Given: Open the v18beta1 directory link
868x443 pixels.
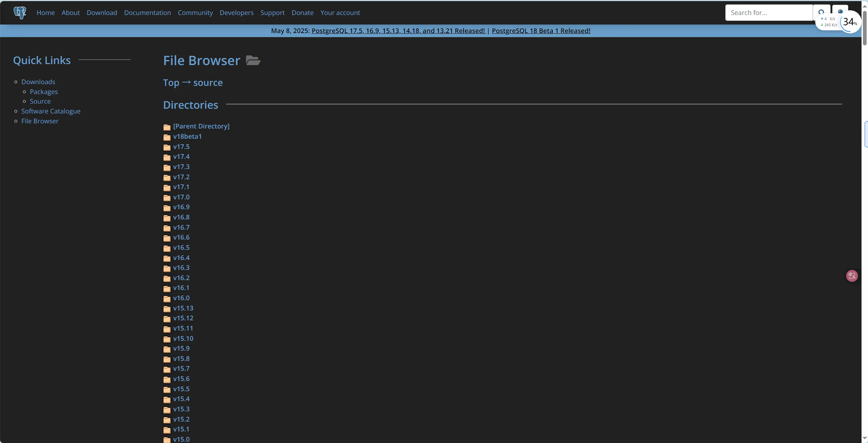Looking at the screenshot, I should pyautogui.click(x=187, y=136).
